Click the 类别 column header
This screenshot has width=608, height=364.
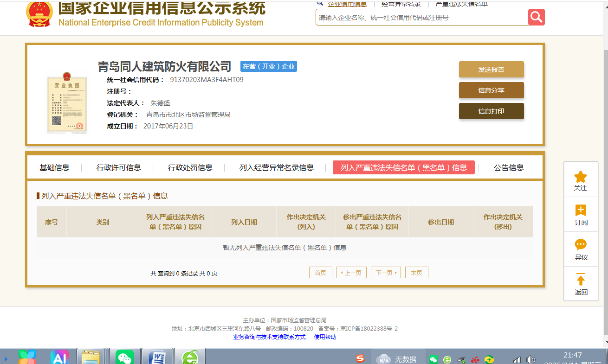click(x=103, y=222)
